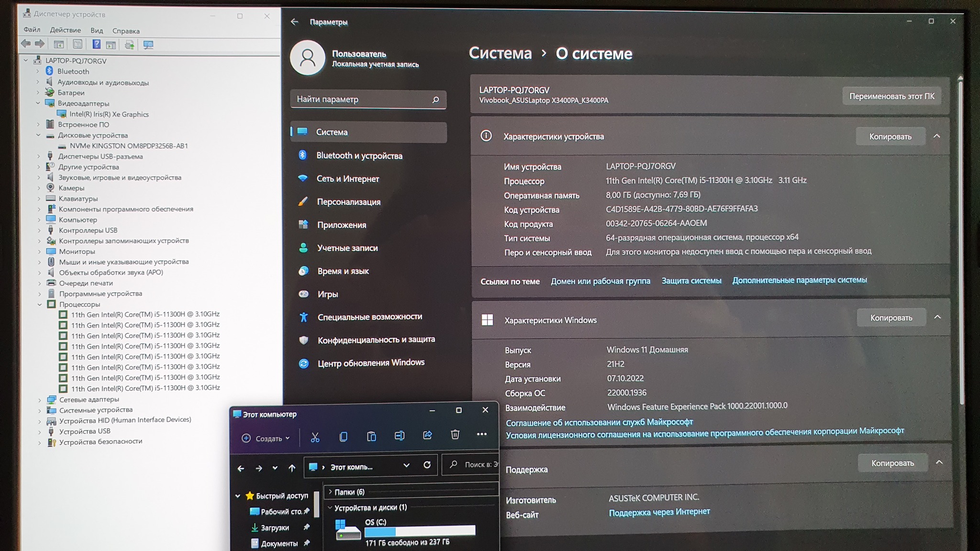This screenshot has height=551, width=980.
Task: Open Bluetooth и устройства settings section
Action: point(359,155)
